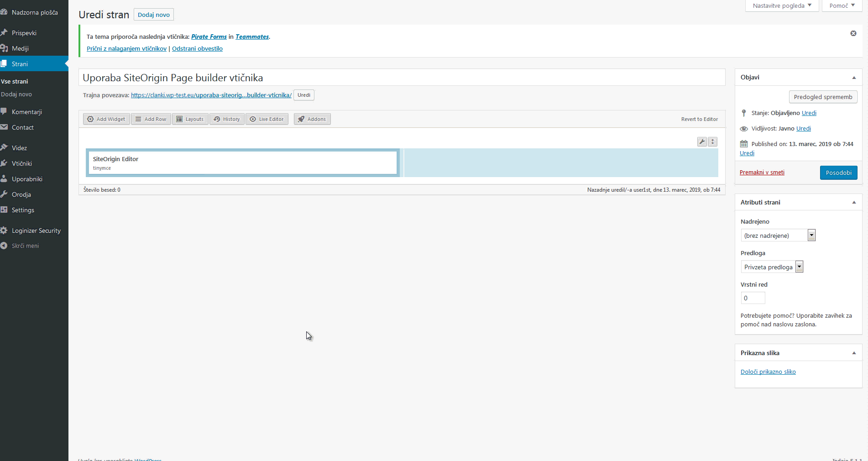
Task: Dismiss the plugin notice with X icon
Action: click(x=853, y=33)
